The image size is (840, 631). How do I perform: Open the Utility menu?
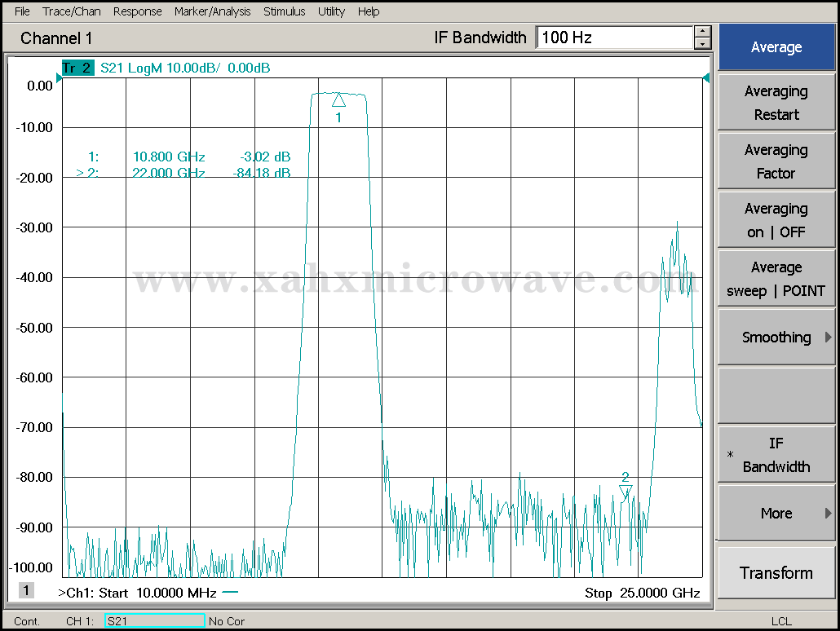(331, 11)
